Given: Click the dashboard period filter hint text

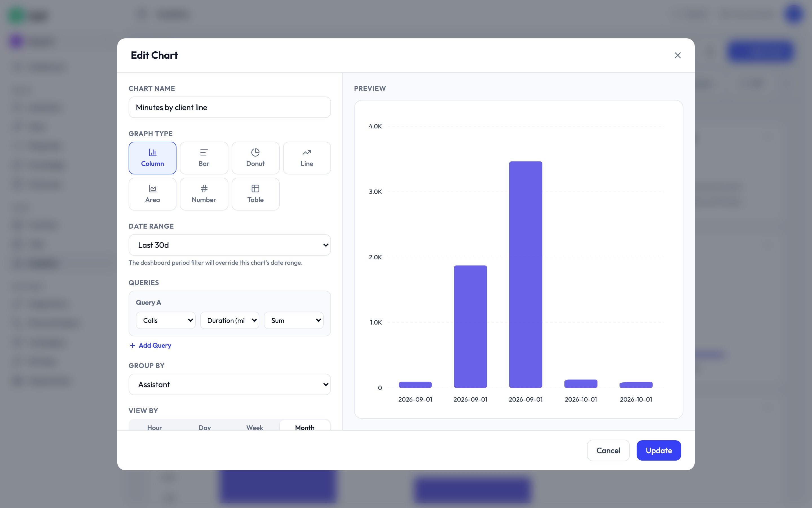Looking at the screenshot, I should [x=215, y=263].
